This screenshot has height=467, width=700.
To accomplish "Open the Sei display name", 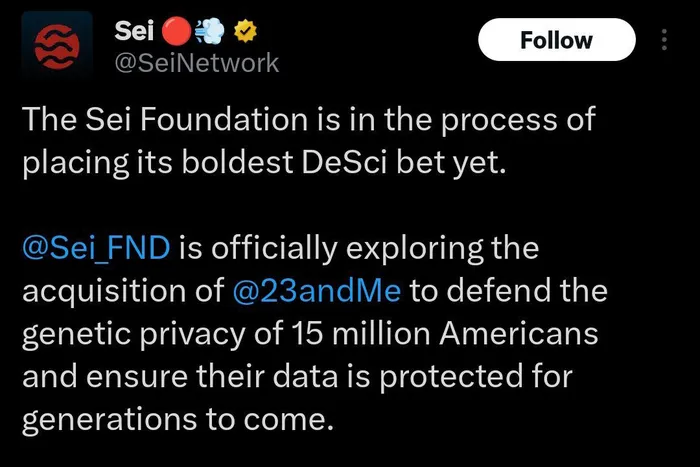I will (134, 31).
